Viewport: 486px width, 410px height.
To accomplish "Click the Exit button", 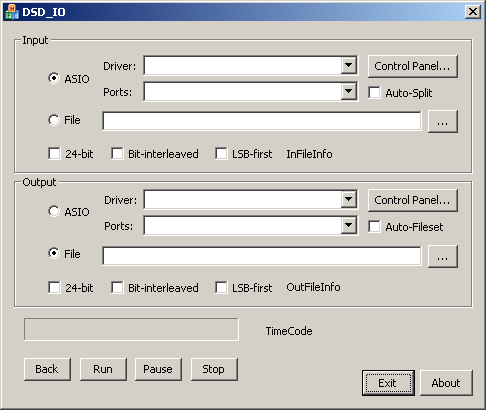I will point(388,383).
